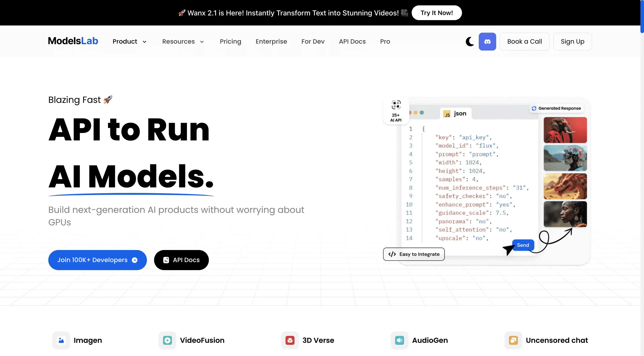Click the Try It Now banner button
Screen dimensions: 644x356
click(x=436, y=13)
